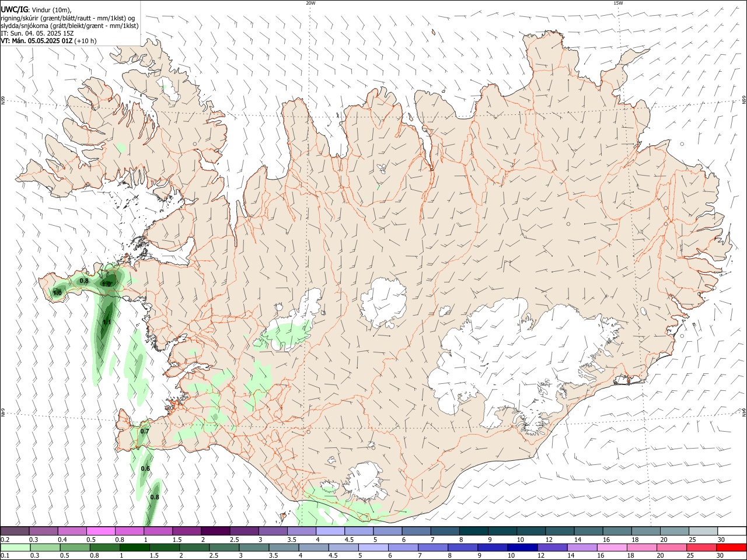Screen dimensions: 747x560
Task: Click the 1.1 precipitation value on the map
Action: [x=107, y=322]
